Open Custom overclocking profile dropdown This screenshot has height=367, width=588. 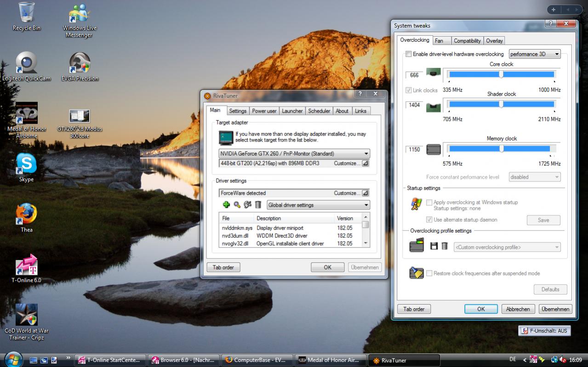tap(507, 247)
